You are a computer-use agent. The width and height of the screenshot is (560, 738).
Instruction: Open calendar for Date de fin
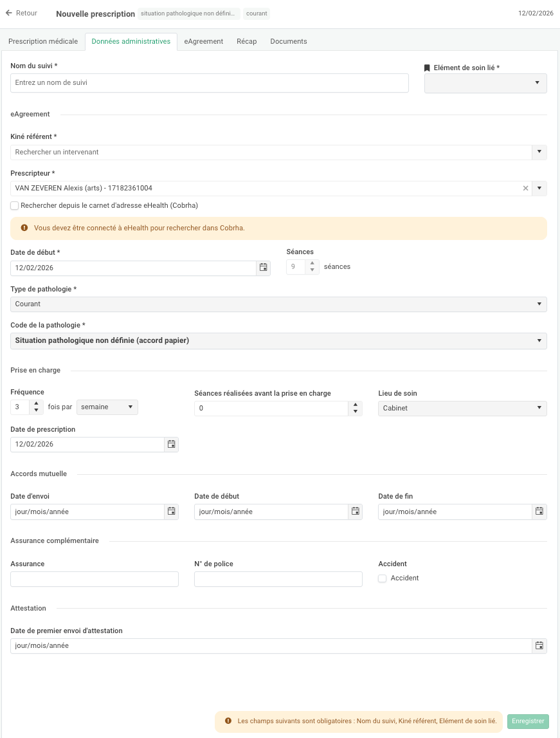coord(539,512)
